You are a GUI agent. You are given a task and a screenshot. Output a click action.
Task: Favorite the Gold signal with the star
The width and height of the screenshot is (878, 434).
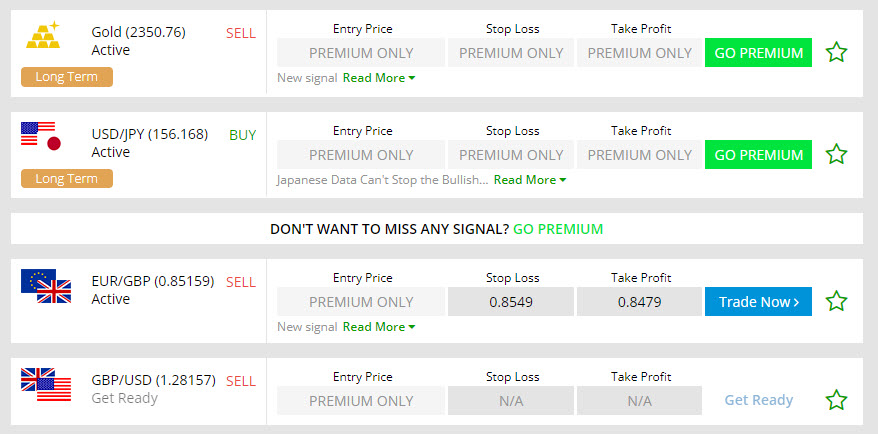point(836,52)
